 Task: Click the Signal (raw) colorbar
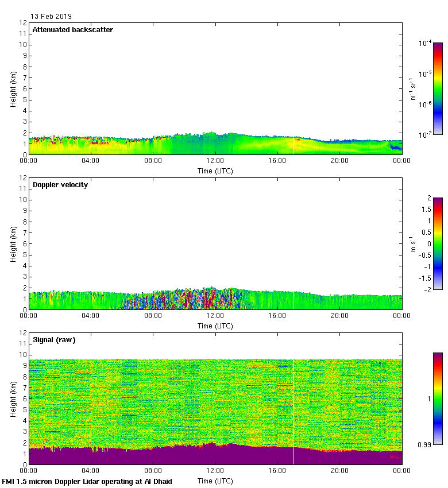click(438, 398)
